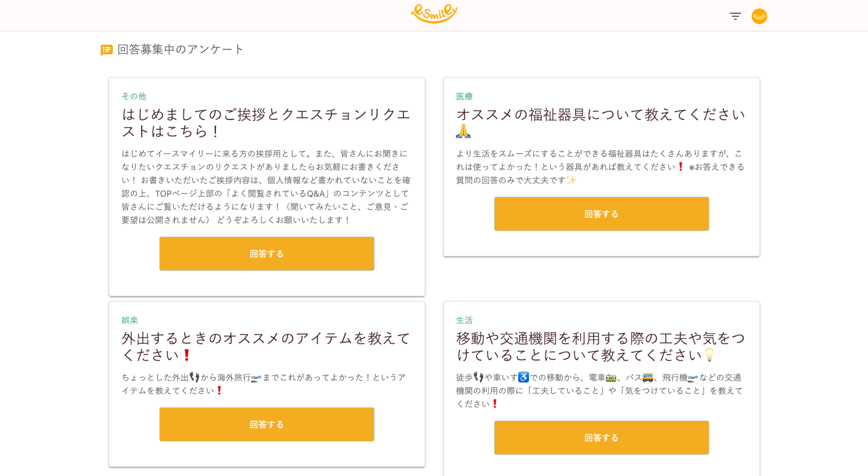Image resolution: width=868 pixels, height=476 pixels.
Task: Click the はじめてイースマイリー greeting description text
Action: pyautogui.click(x=266, y=186)
